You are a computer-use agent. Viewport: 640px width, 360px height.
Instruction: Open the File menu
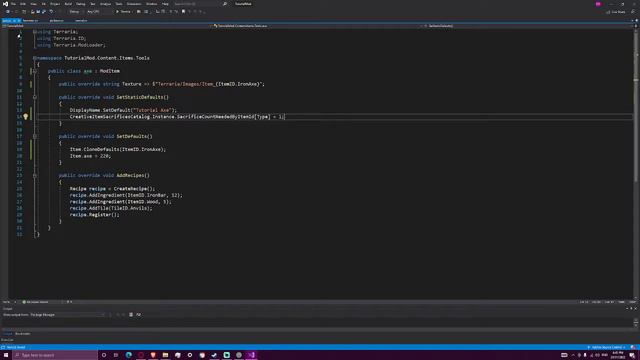pyautogui.click(x=13, y=4)
